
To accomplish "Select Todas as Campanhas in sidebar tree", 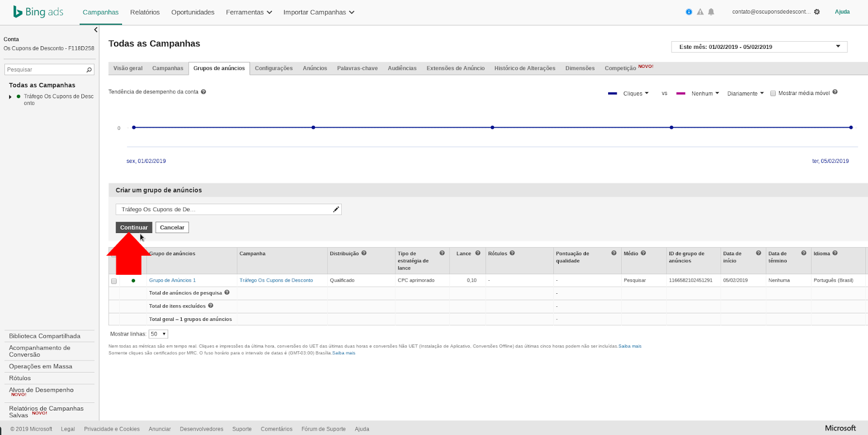I will click(42, 85).
